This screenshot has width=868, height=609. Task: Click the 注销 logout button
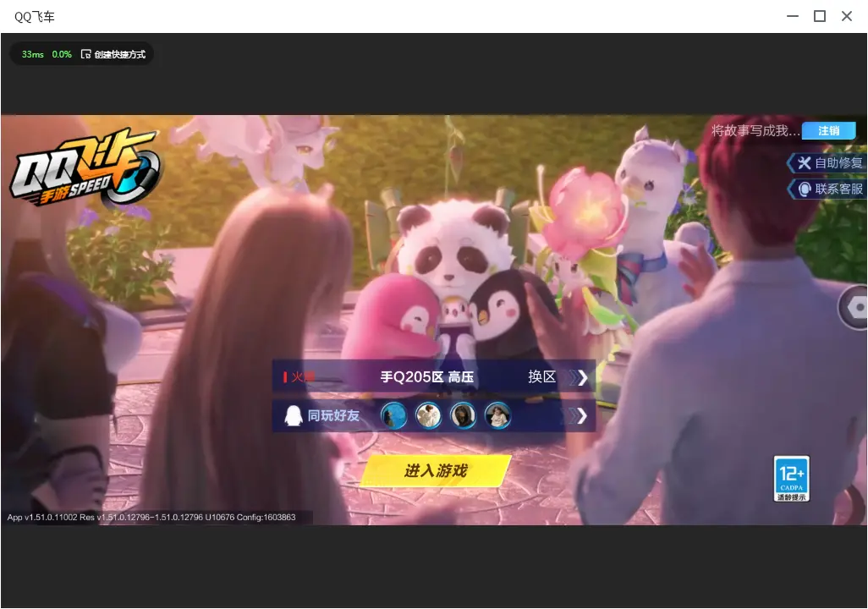point(829,130)
